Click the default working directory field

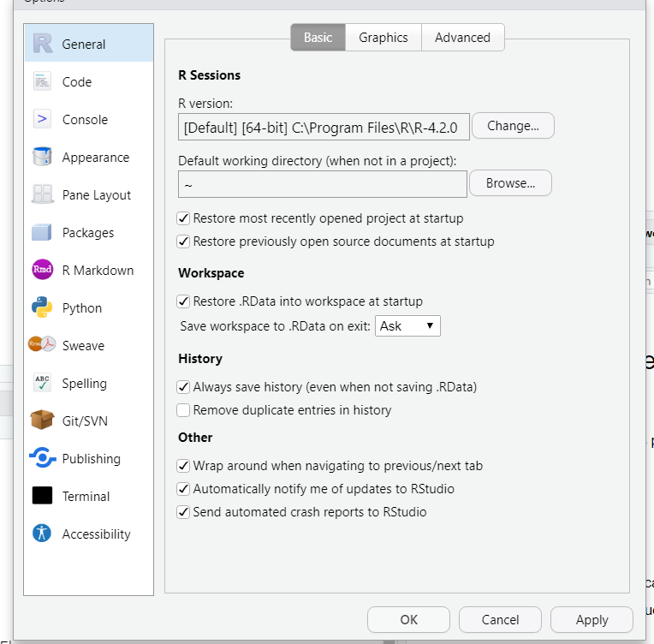pos(323,184)
